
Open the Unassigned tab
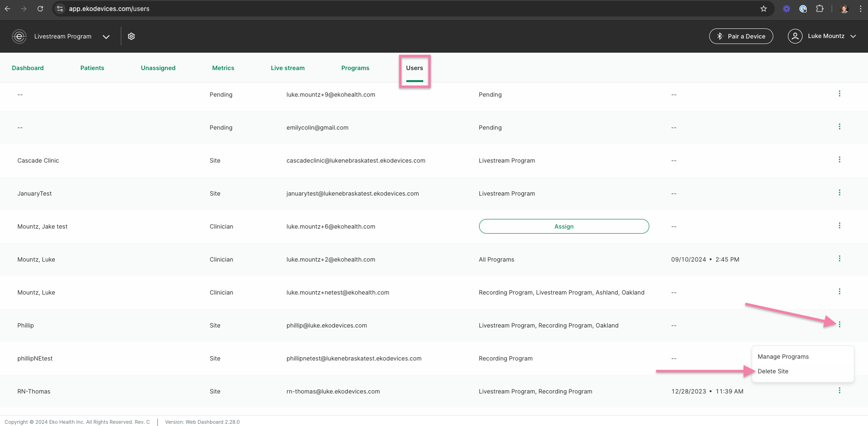[158, 68]
